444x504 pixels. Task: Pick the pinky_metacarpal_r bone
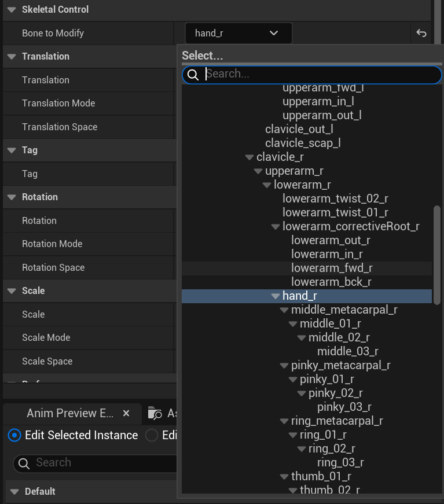(x=340, y=366)
